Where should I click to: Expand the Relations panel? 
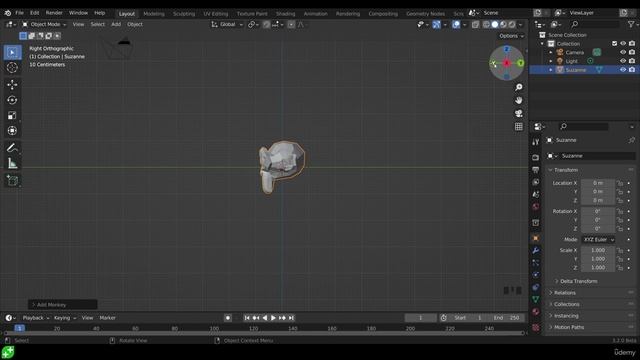[564, 293]
